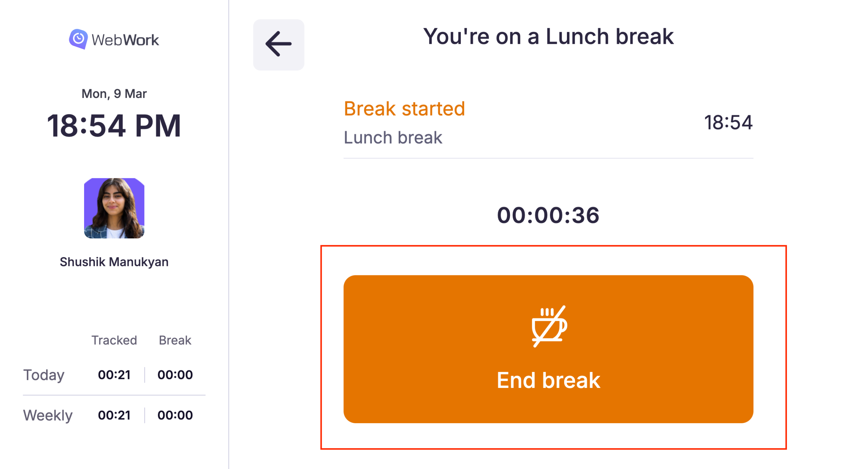868x469 pixels.
Task: Select the Tracked column header
Action: coord(114,340)
